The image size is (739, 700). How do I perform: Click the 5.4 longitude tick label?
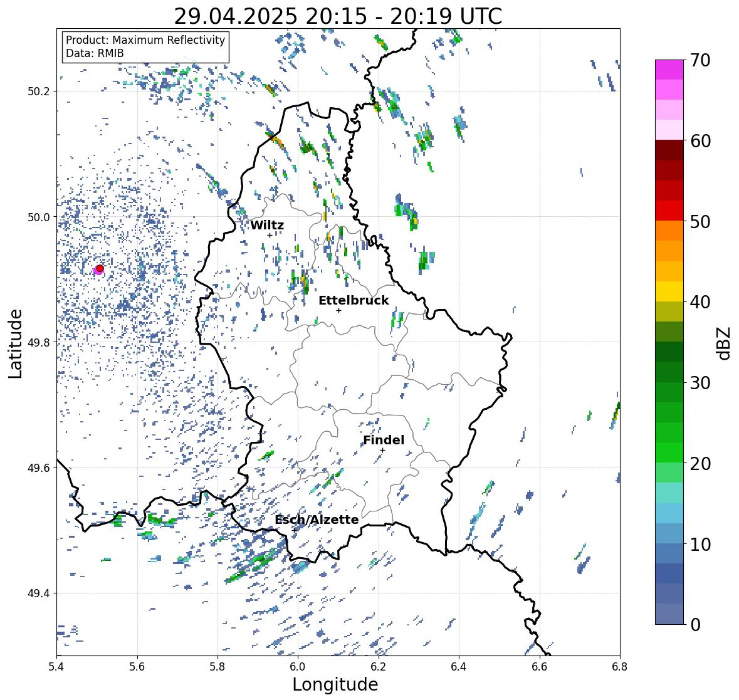(x=56, y=667)
